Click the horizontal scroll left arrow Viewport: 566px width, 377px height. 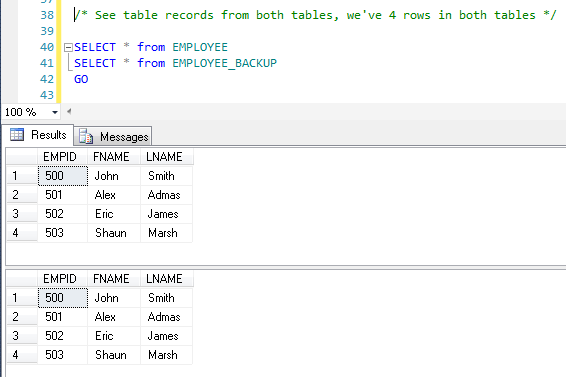point(69,111)
